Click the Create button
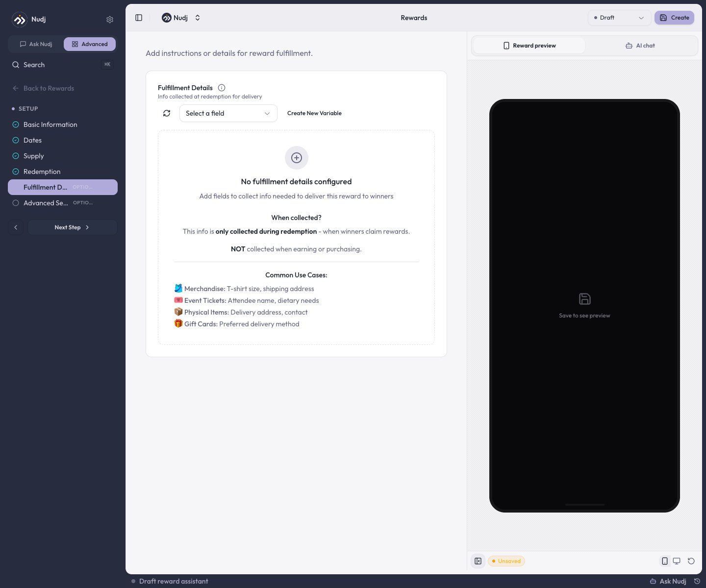 click(674, 18)
